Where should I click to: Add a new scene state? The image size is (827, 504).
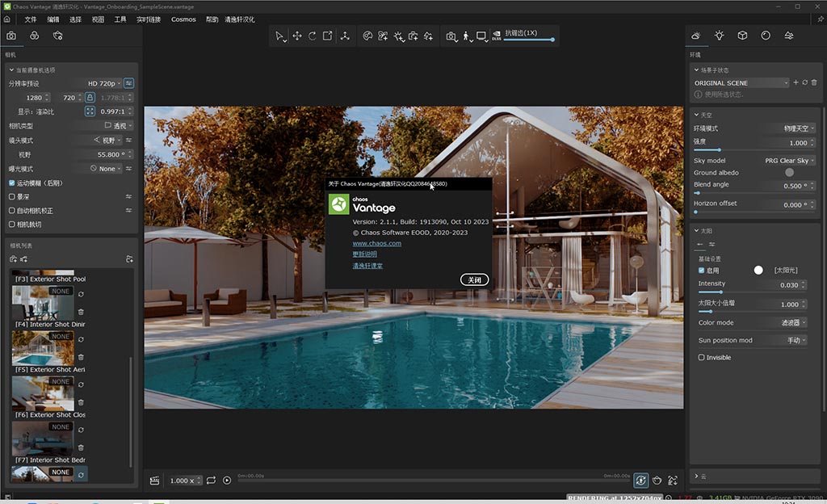pyautogui.click(x=796, y=82)
